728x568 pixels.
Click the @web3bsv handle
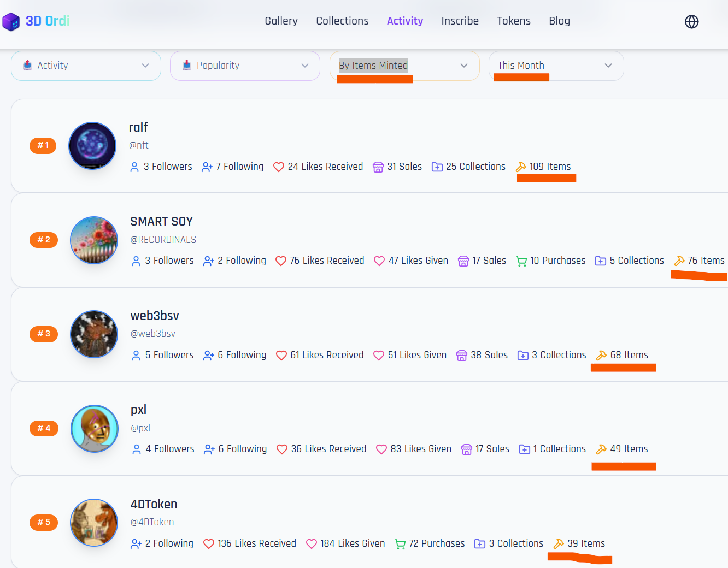(152, 334)
